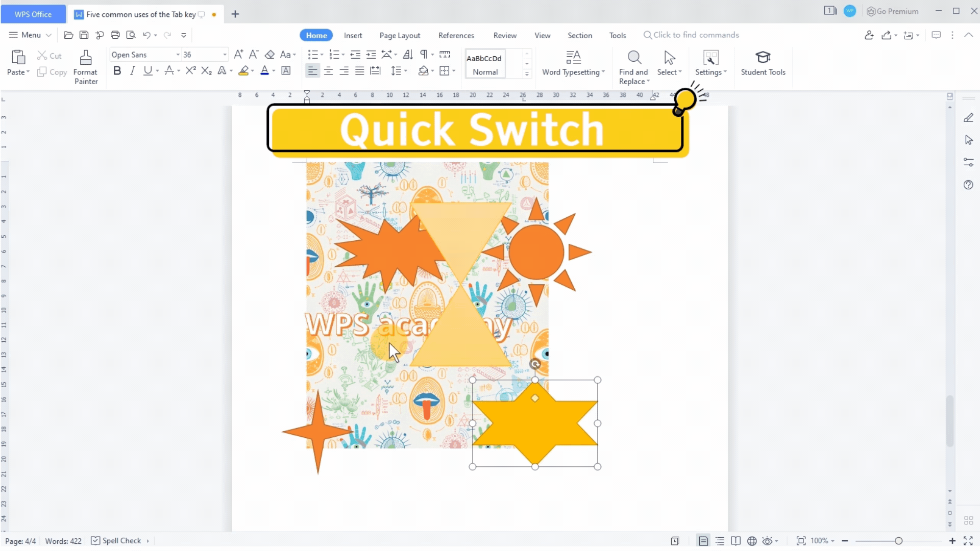Image resolution: width=980 pixels, height=551 pixels.
Task: Toggle Underline formatting
Action: [148, 71]
